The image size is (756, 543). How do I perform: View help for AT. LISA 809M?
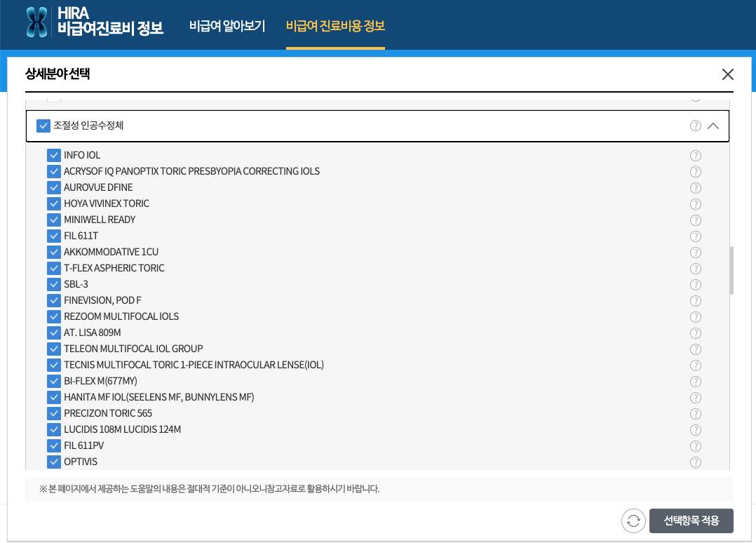pyautogui.click(x=695, y=333)
